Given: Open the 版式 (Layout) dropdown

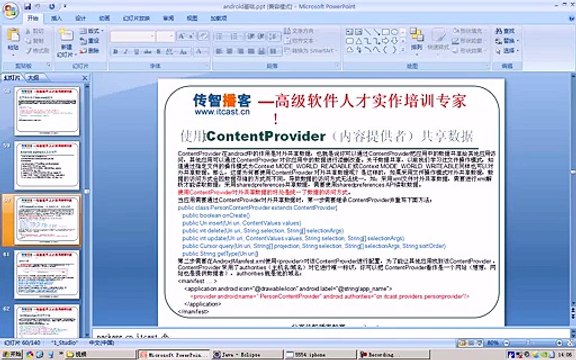Looking at the screenshot, I should tap(92, 31).
